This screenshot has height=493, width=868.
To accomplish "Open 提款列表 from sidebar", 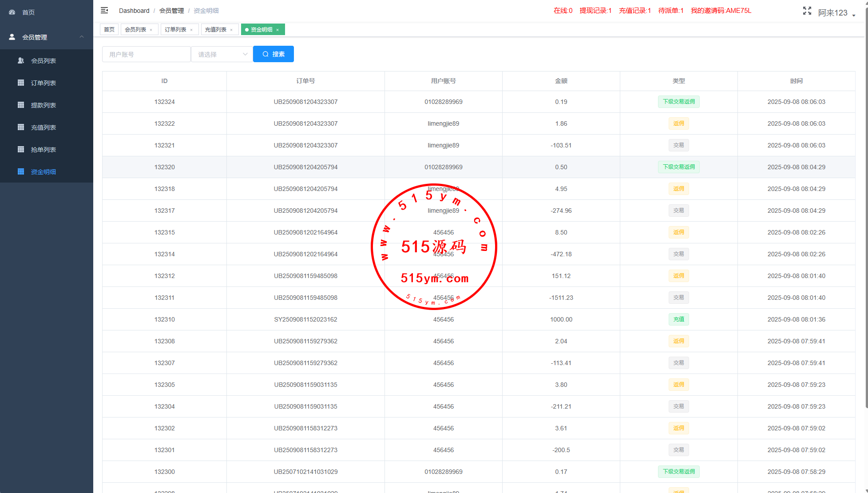I will [x=43, y=105].
